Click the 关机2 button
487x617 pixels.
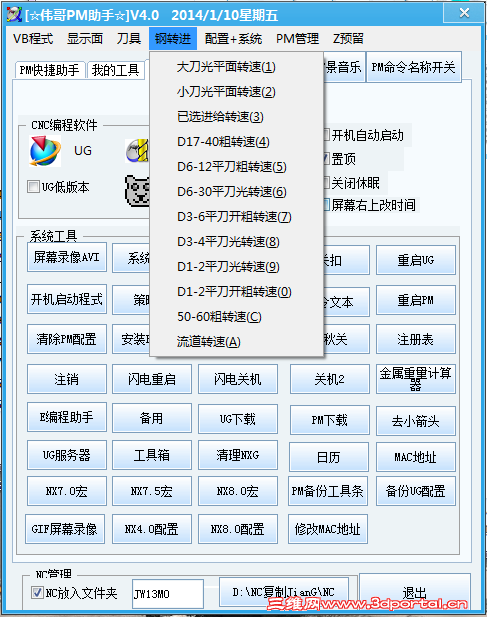pos(330,379)
